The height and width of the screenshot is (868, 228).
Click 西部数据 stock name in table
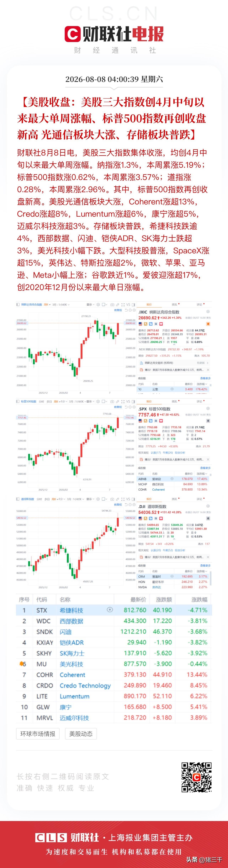pyautogui.click(x=71, y=621)
